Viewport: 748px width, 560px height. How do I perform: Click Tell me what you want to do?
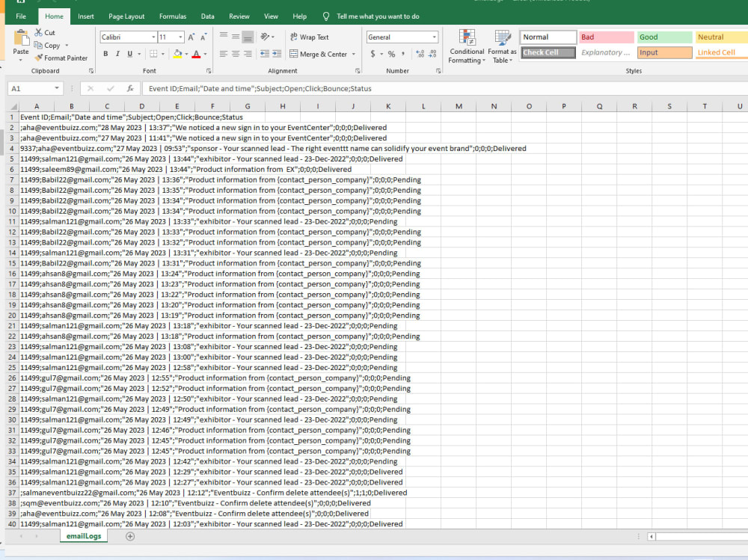378,16
